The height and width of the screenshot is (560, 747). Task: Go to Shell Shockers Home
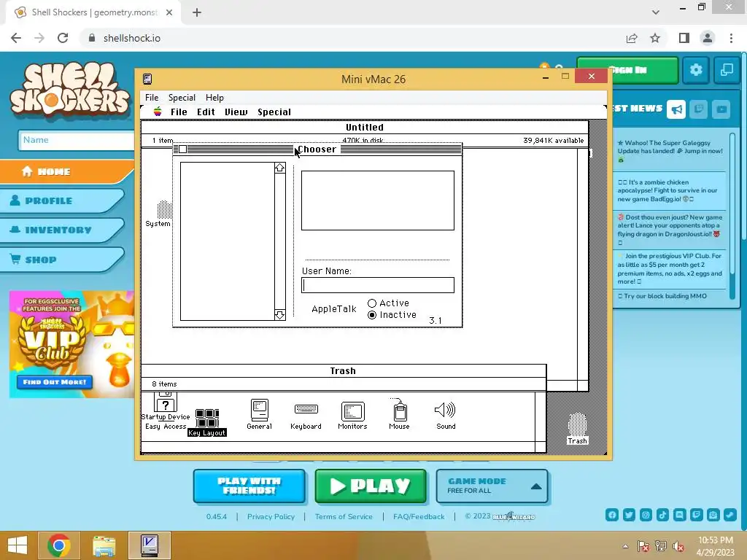point(66,171)
